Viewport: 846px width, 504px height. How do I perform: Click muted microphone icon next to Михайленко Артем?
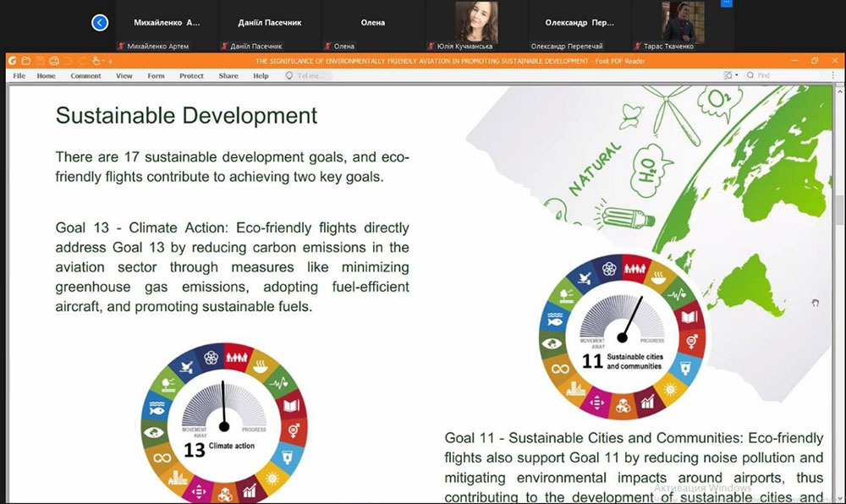click(121, 47)
